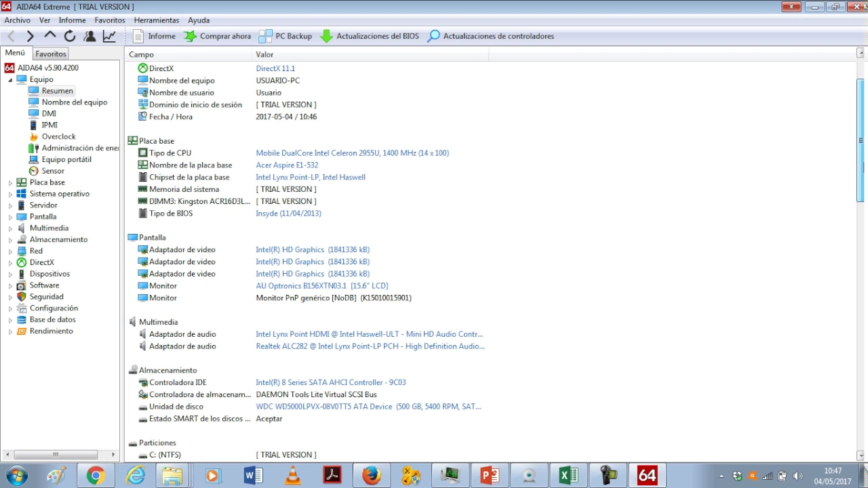Expand the Placa base tree node

[x=10, y=183]
